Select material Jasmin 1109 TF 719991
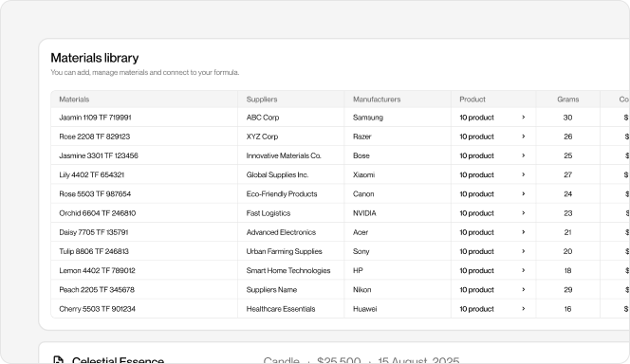 (x=95, y=118)
